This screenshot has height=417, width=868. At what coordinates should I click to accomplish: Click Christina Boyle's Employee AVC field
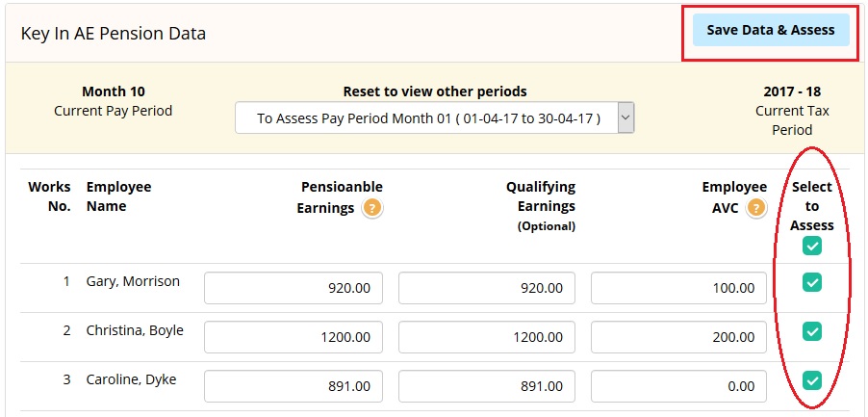678,337
